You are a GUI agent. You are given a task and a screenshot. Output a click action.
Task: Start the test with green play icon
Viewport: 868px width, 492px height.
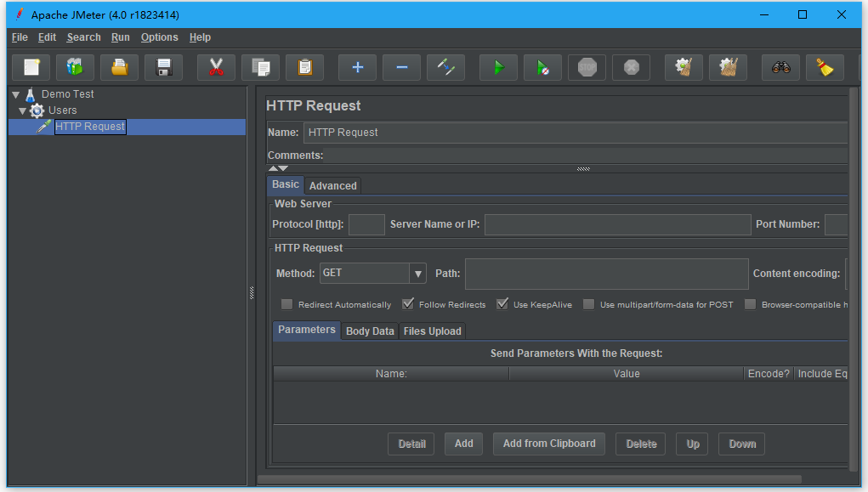[498, 68]
